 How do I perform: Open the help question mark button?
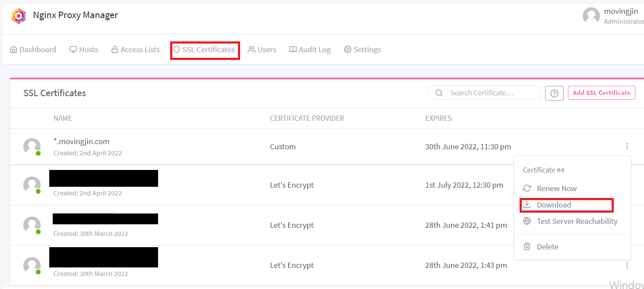pyautogui.click(x=554, y=93)
